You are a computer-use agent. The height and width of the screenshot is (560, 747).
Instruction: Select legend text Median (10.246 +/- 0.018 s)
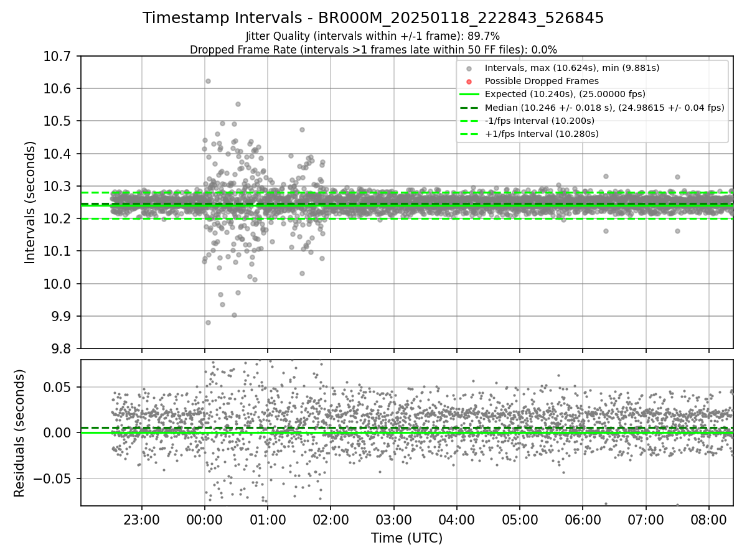coord(604,108)
